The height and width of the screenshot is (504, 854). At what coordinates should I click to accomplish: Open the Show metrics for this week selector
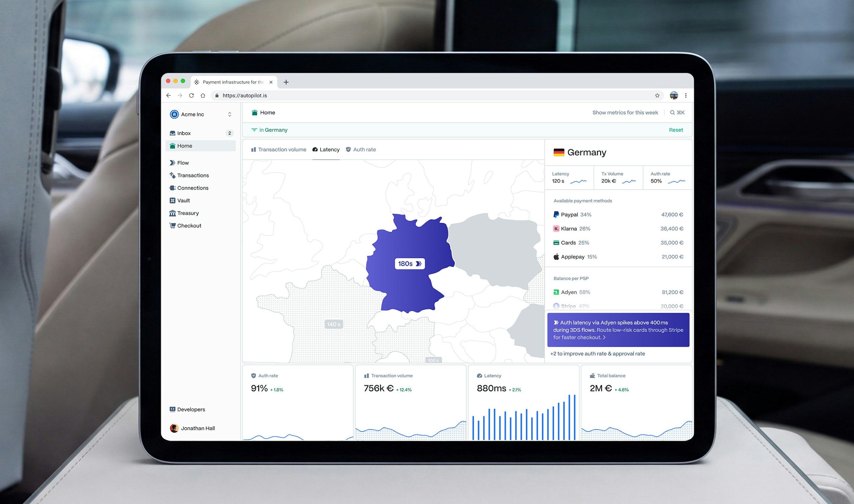pyautogui.click(x=625, y=112)
